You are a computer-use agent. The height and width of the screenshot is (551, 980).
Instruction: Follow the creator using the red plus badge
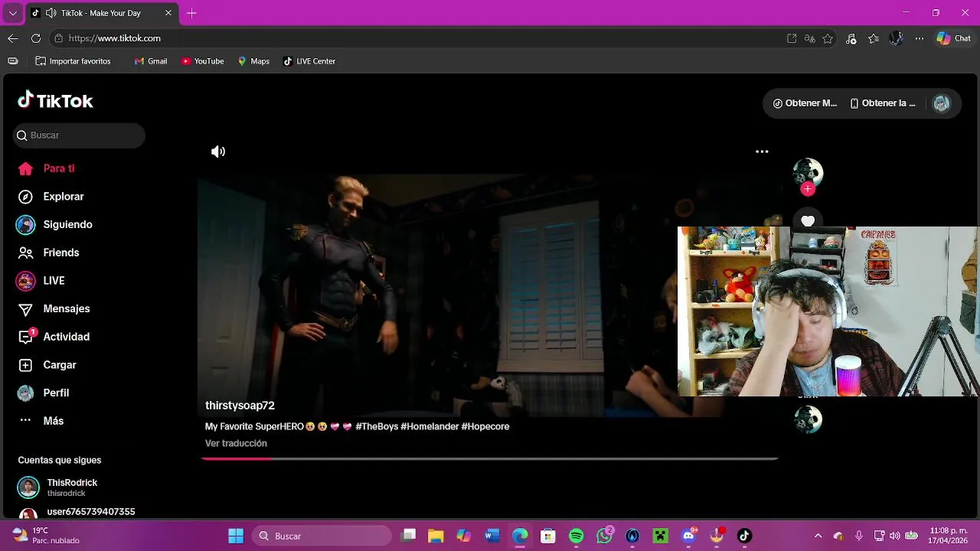tap(808, 189)
